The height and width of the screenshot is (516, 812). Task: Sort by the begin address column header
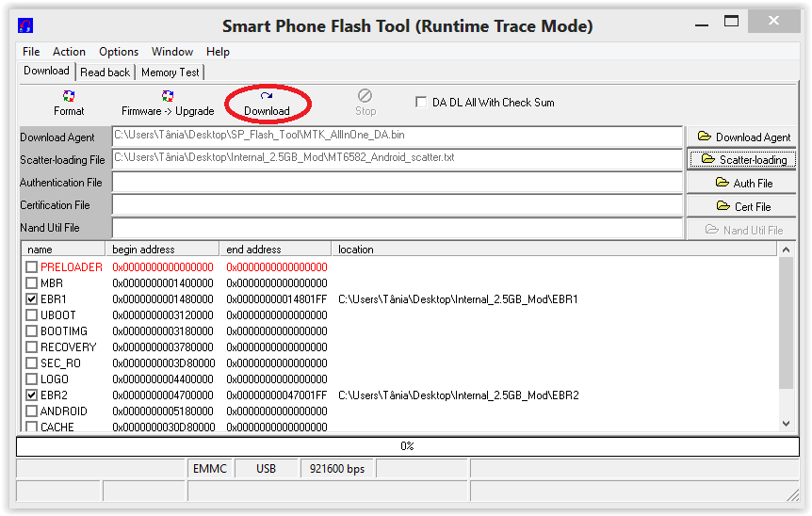pos(162,250)
